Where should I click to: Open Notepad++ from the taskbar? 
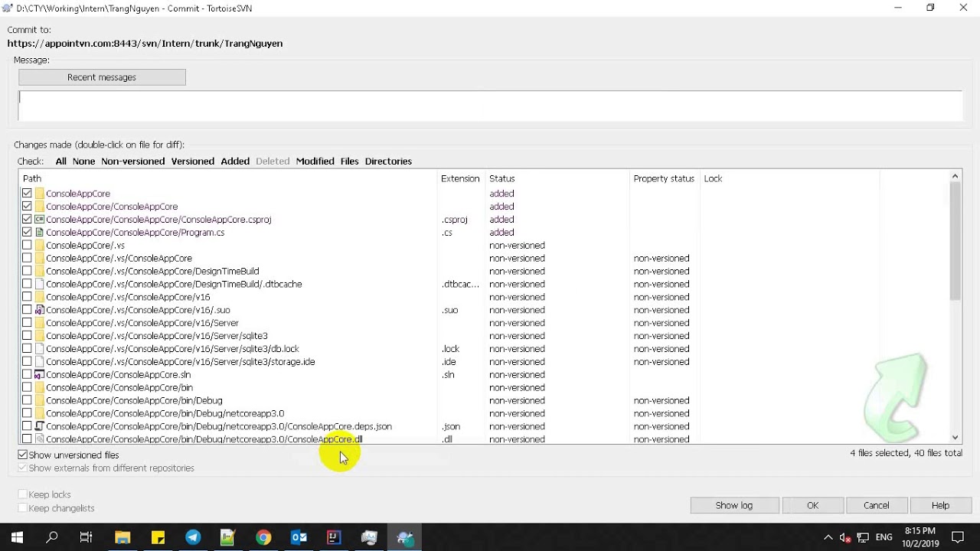pyautogui.click(x=228, y=537)
